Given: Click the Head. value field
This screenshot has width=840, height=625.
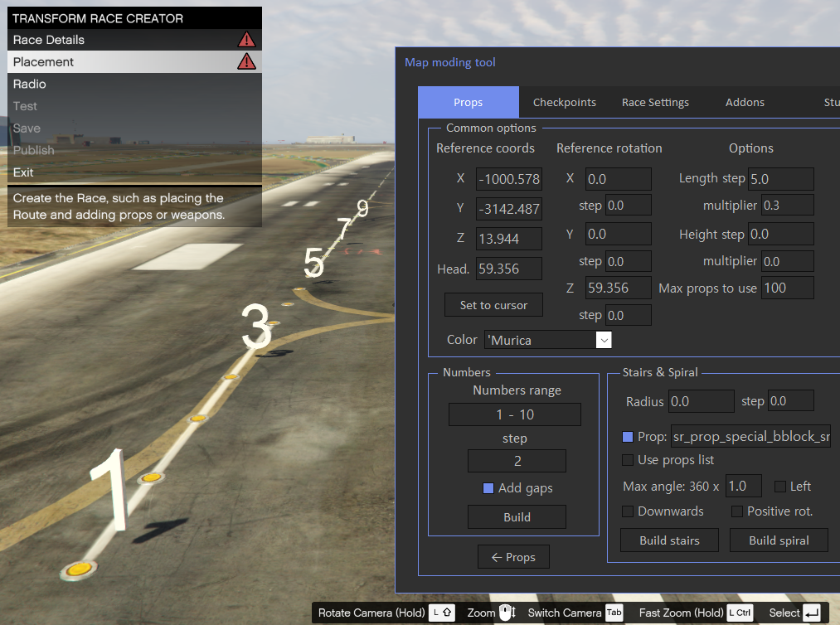Looking at the screenshot, I should 509,269.
